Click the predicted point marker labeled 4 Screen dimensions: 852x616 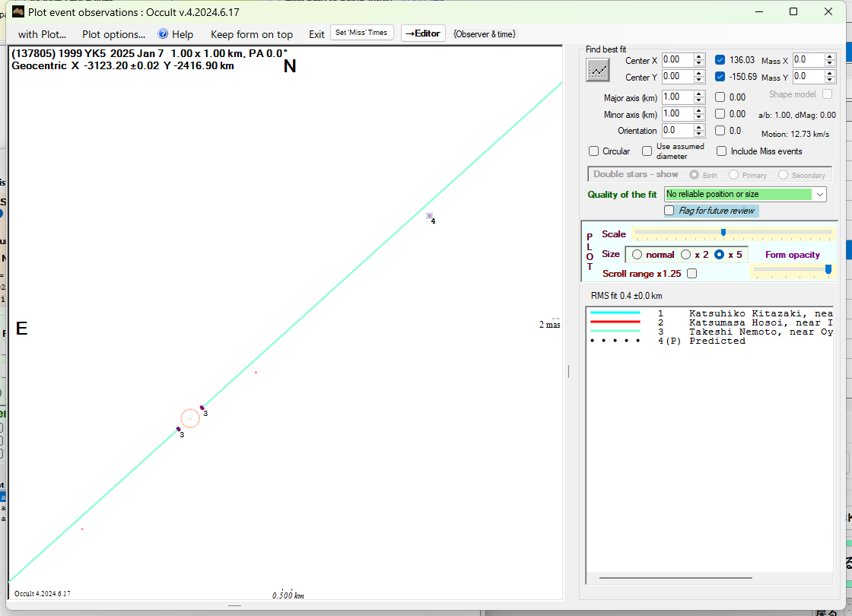coord(429,216)
